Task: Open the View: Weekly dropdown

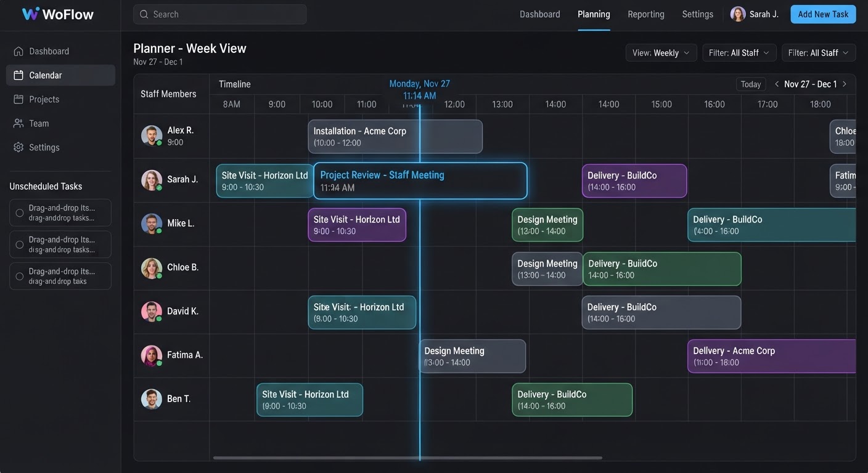Action: [x=661, y=53]
